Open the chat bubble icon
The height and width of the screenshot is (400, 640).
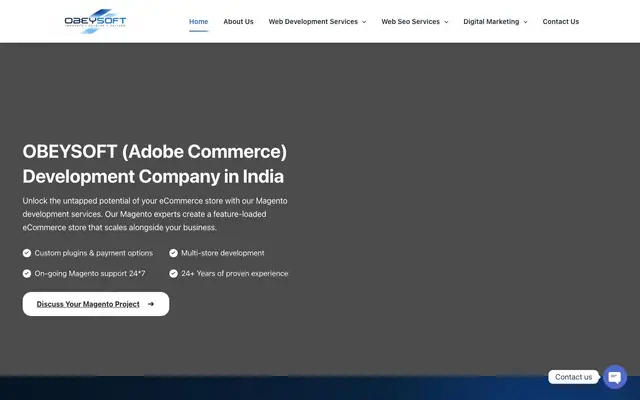[615, 377]
